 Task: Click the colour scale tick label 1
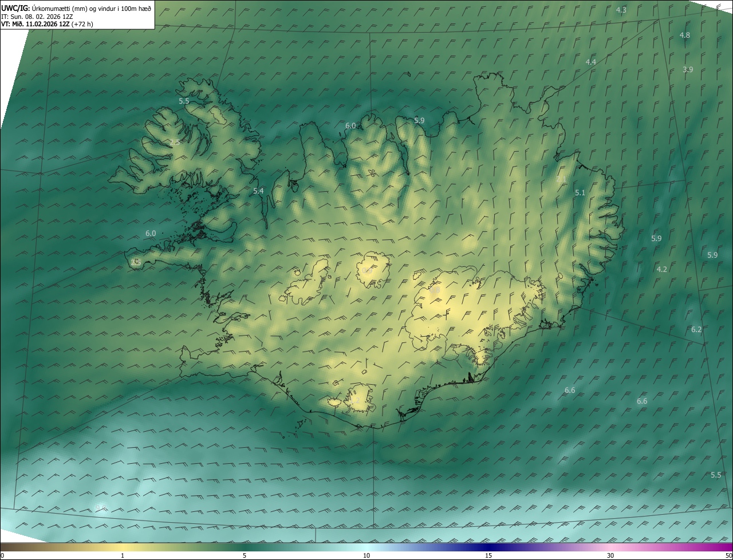(123, 555)
